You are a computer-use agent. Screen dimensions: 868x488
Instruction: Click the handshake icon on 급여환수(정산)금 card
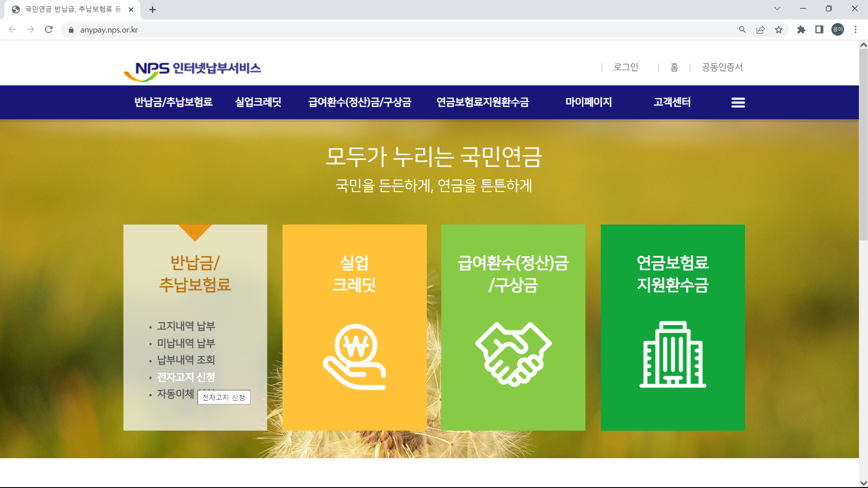(x=513, y=354)
